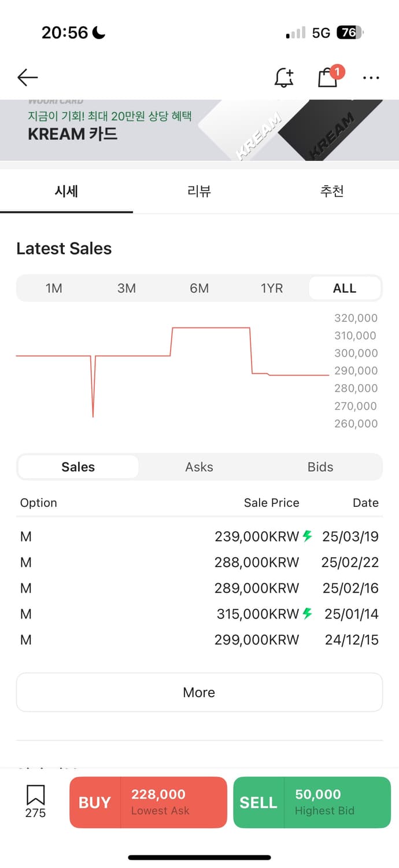This screenshot has width=399, height=868.
Task: Select the 3M time range
Action: 127,288
